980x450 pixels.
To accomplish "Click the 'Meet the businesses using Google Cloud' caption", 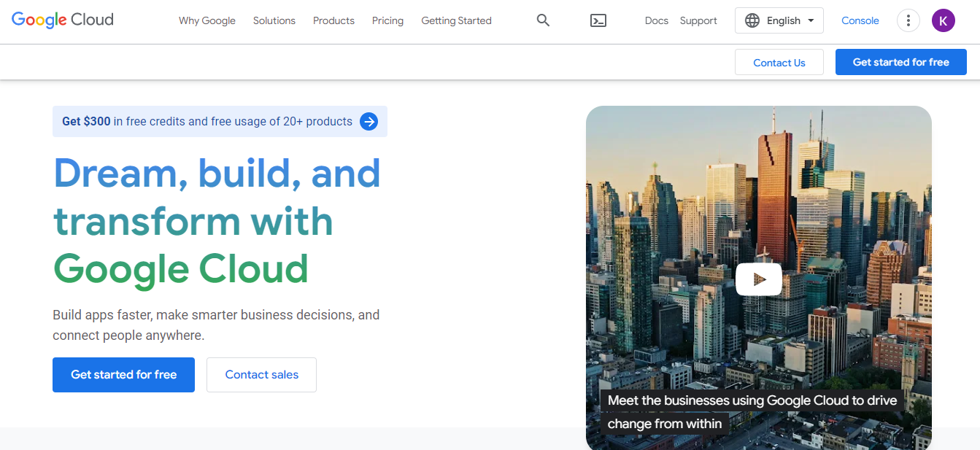I will tap(752, 412).
